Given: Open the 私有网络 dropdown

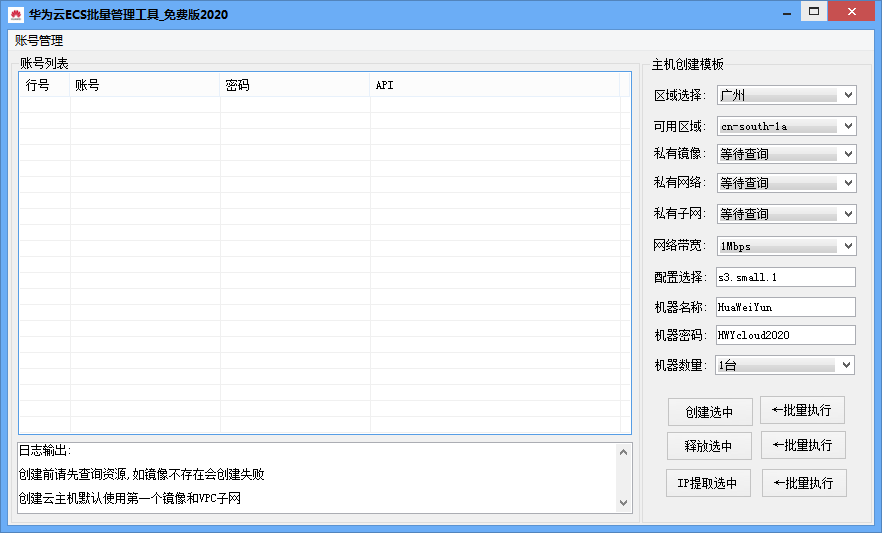Looking at the screenshot, I should pos(786,183).
